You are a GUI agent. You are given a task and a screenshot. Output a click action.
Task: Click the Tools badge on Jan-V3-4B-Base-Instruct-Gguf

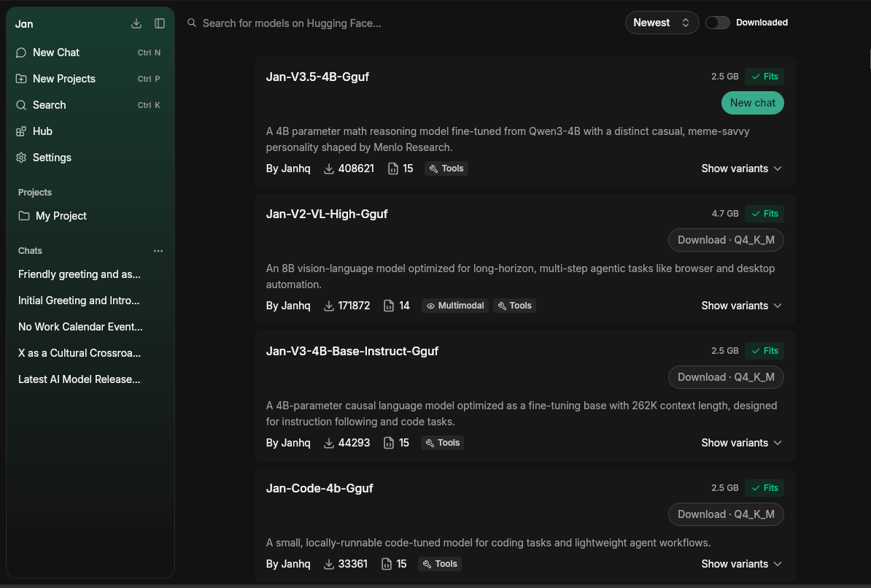(x=443, y=443)
